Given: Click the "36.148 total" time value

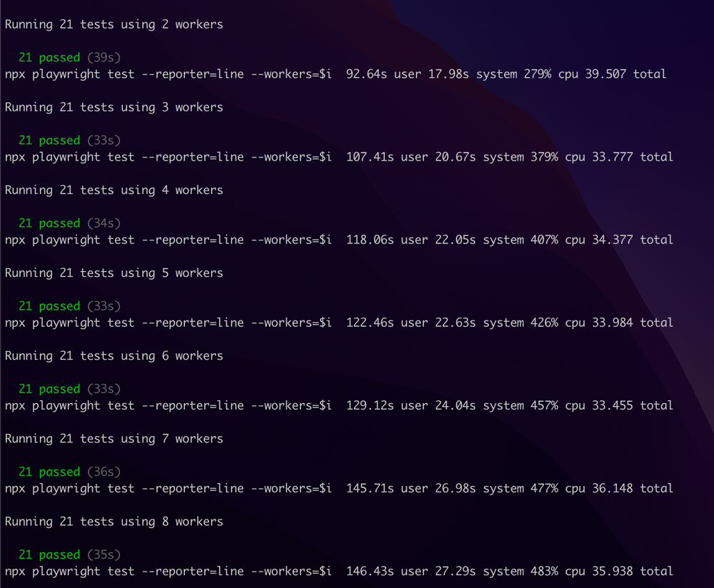Looking at the screenshot, I should (x=633, y=488).
